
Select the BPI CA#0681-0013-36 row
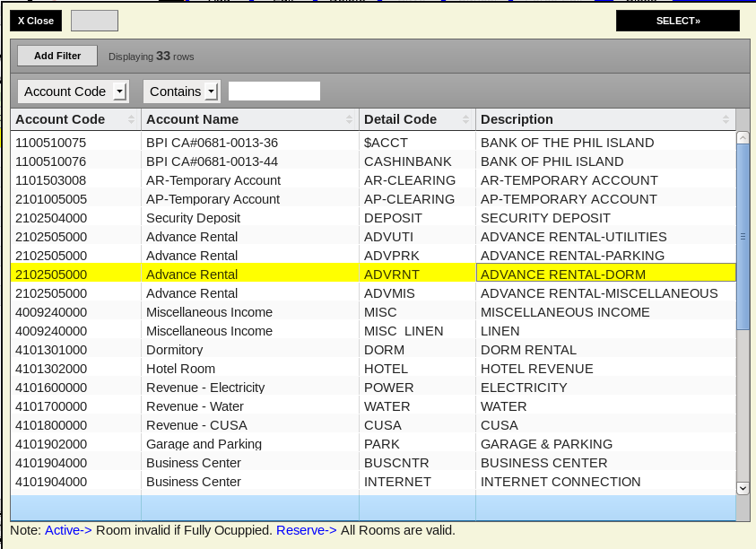[212, 143]
